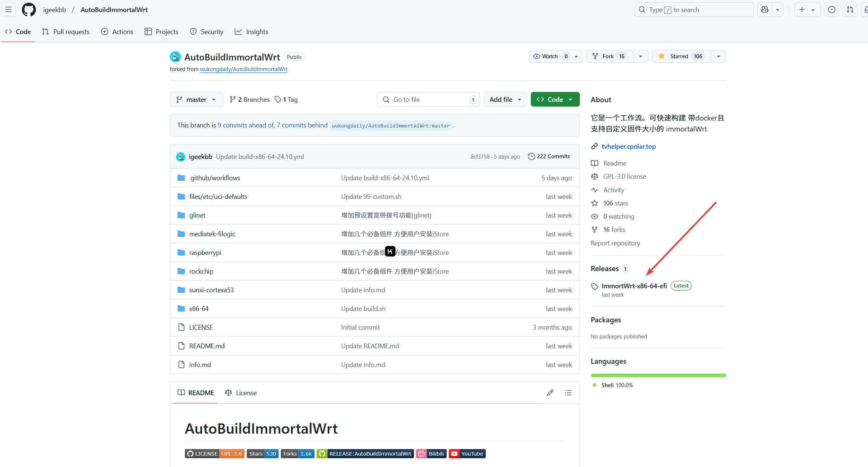Screen dimensions: 868x467
Task: Expand the green Code dropdown
Action: point(555,100)
